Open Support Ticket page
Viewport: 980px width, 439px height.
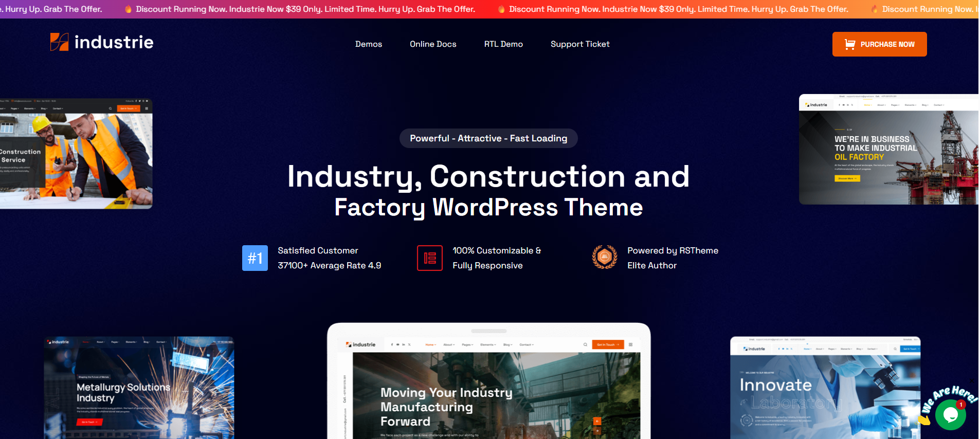point(580,44)
